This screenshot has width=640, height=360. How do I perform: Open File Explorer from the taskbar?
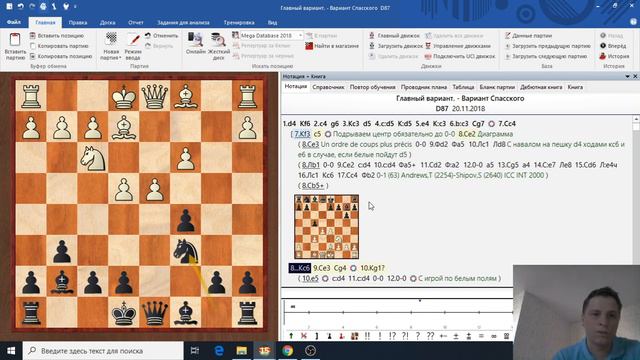(x=242, y=351)
